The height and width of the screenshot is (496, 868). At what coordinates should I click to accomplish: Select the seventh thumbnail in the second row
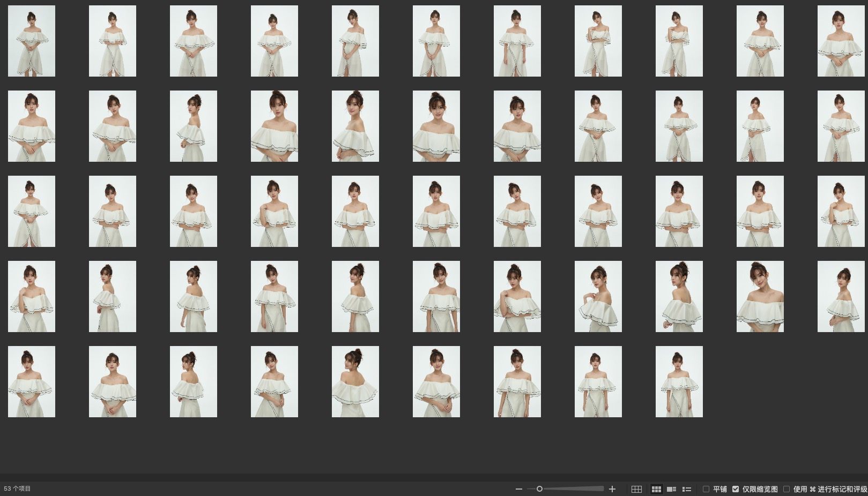pos(517,126)
